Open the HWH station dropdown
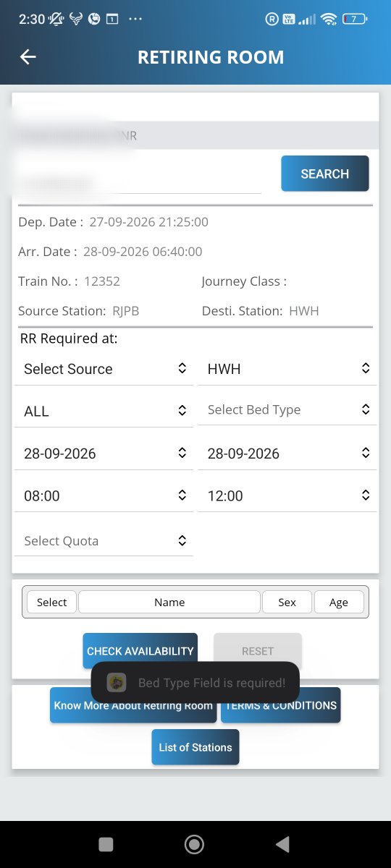The width and height of the screenshot is (391, 868). pyautogui.click(x=287, y=369)
